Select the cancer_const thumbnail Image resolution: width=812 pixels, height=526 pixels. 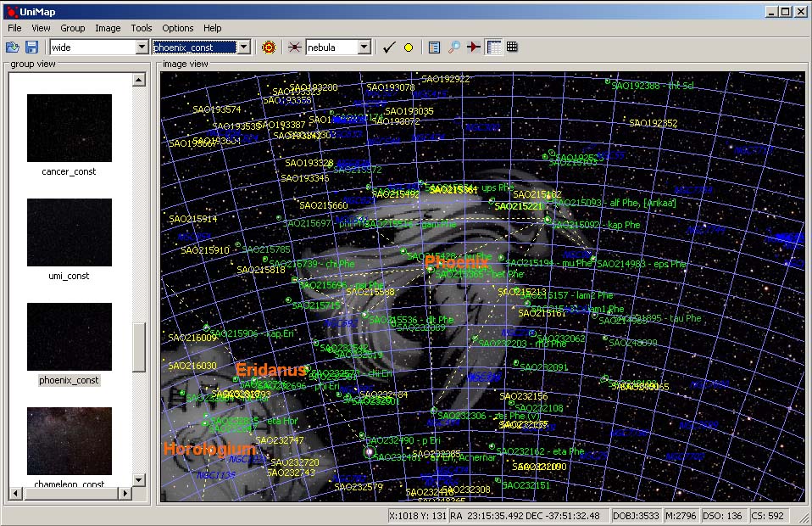point(70,128)
